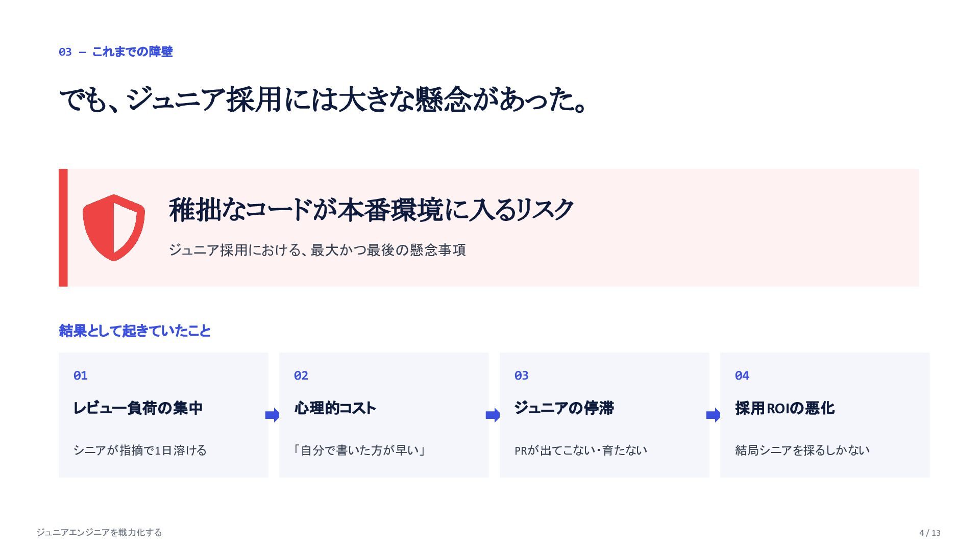This screenshot has width=980, height=551.
Task: Click the 採用ROIの悪化 card heading
Action: pos(785,408)
